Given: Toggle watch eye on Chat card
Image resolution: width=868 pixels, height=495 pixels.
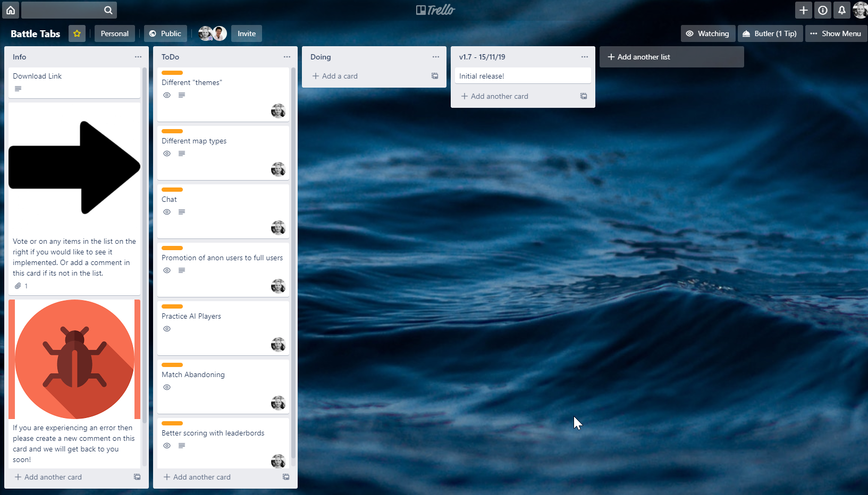Looking at the screenshot, I should point(167,212).
